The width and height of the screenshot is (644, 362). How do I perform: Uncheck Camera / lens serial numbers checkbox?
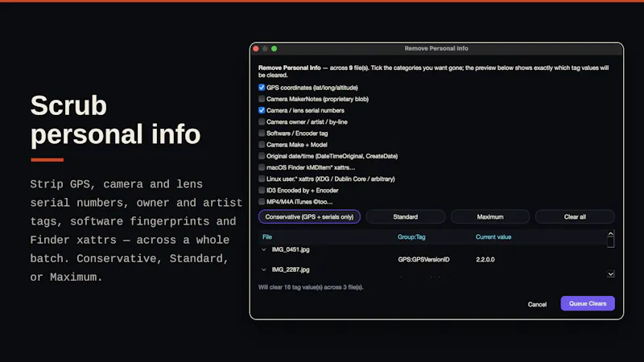point(262,110)
